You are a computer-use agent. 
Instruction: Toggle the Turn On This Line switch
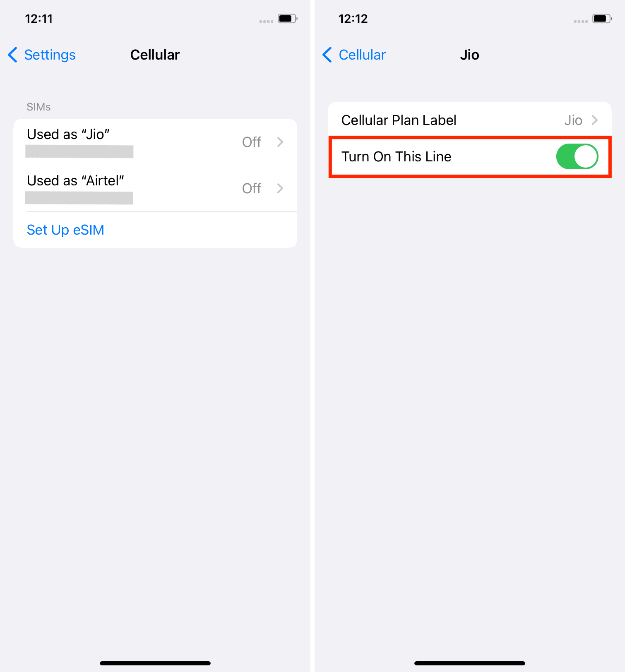click(x=577, y=156)
